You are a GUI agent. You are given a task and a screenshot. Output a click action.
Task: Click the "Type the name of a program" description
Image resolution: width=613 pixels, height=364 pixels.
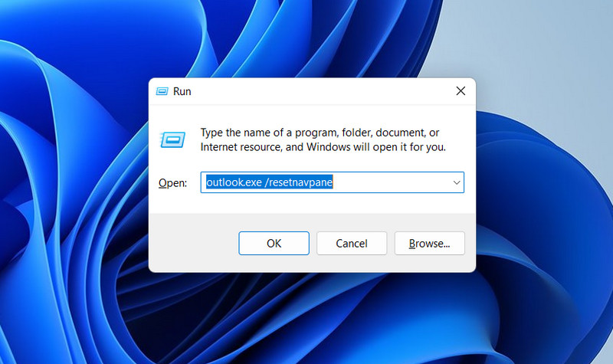(323, 139)
